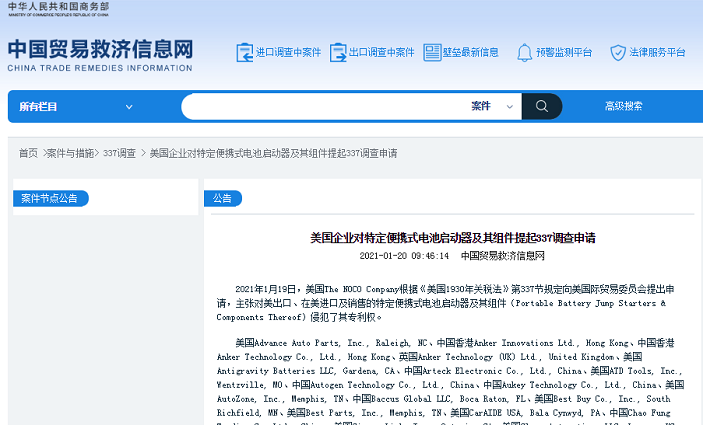703x425 pixels.
Task: Click the 壁垒最新信息 newspaper icon
Action: (x=432, y=52)
